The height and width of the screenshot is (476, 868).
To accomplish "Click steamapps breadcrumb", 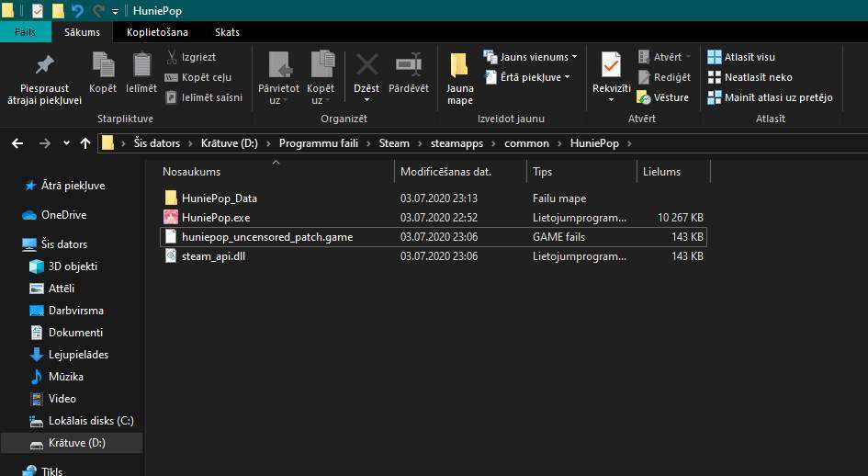I will click(x=457, y=143).
